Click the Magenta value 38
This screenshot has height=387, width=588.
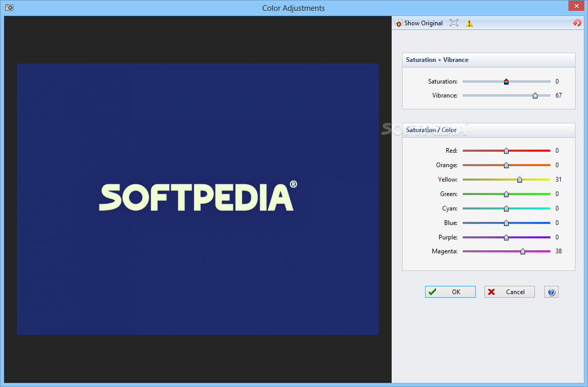point(559,251)
